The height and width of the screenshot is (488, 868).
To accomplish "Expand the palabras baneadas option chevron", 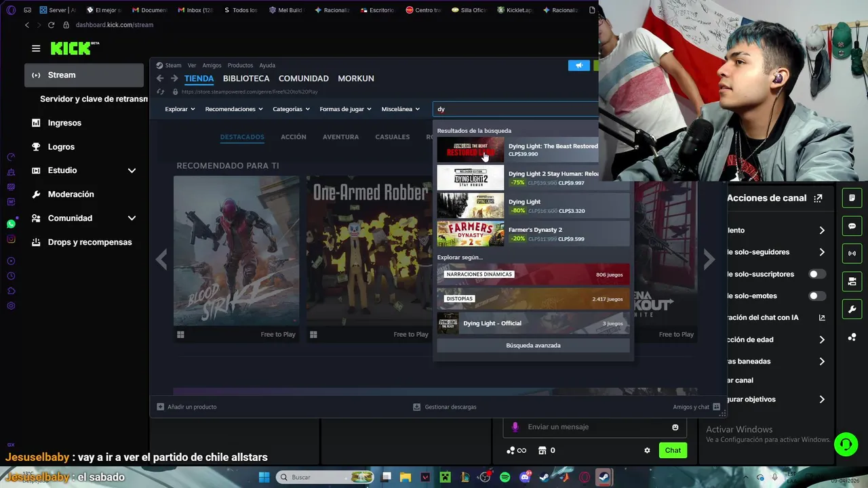I will coord(822,361).
